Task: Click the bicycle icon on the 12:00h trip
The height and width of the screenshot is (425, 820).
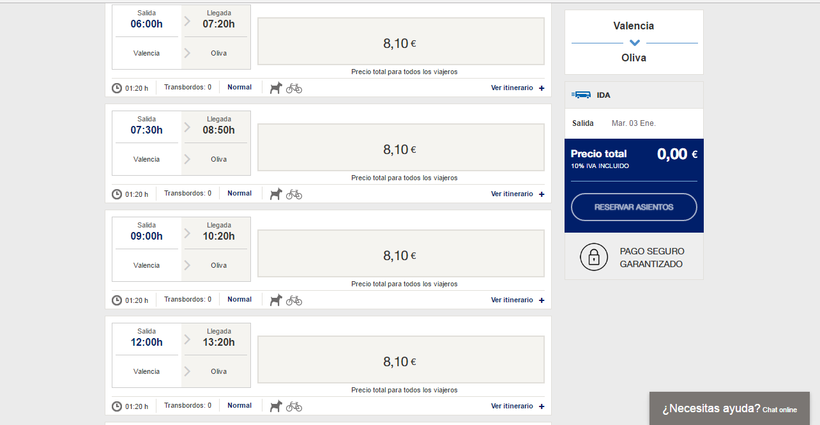Action: click(x=294, y=406)
